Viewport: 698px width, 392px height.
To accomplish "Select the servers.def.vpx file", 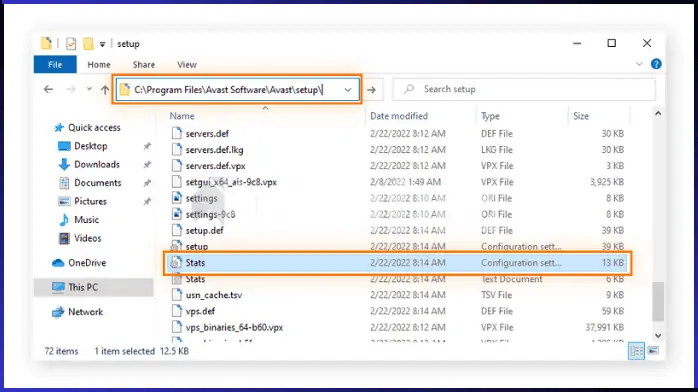I will [215, 166].
